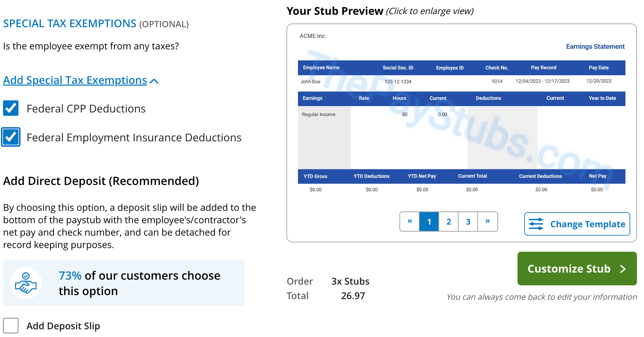This screenshot has height=337, width=644.
Task: Enable the Add Deposit Slip checkbox
Action: pyautogui.click(x=11, y=326)
